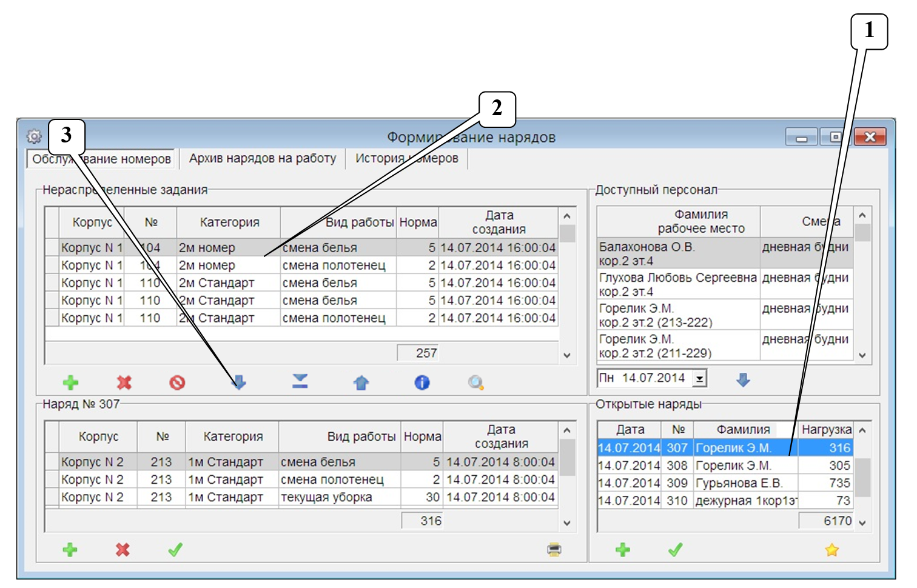Open the date dropdown showing Пн 14.07.2014
Image resolution: width=917 pixels, height=588 pixels.
coord(700,379)
